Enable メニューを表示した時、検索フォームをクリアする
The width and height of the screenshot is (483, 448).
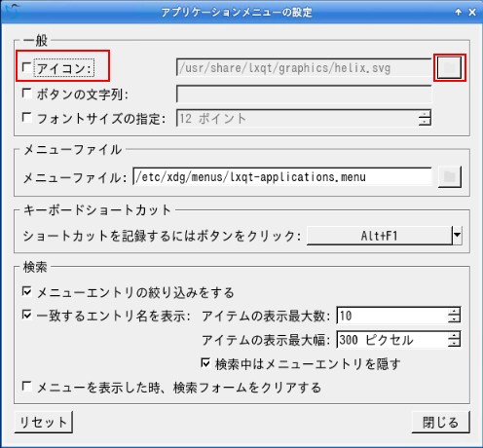[26, 387]
